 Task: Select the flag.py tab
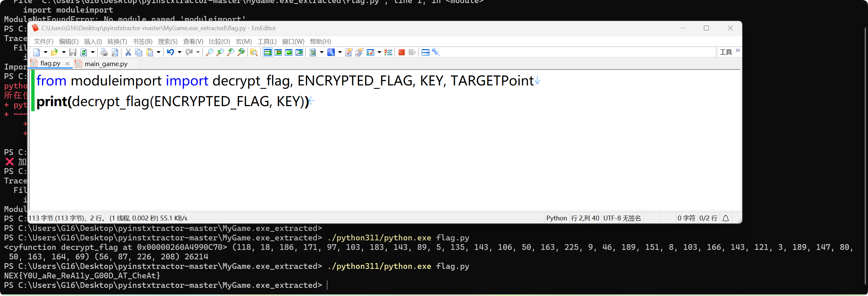click(50, 63)
